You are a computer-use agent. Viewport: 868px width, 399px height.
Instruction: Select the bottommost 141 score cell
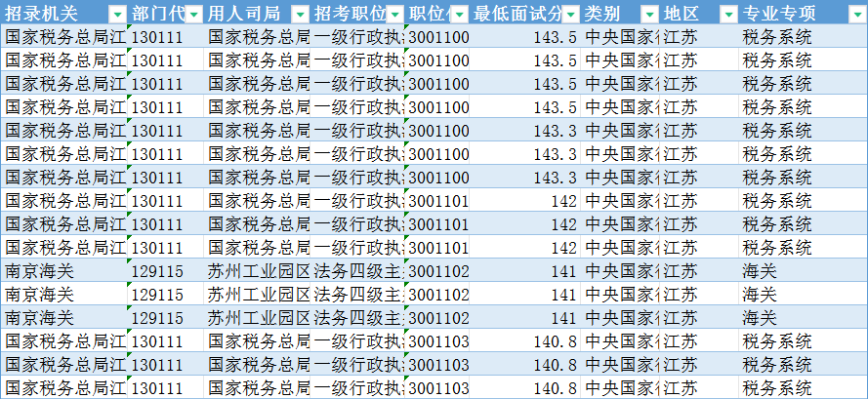pyautogui.click(x=525, y=318)
